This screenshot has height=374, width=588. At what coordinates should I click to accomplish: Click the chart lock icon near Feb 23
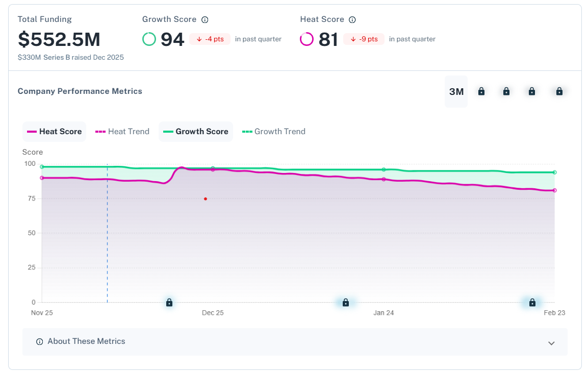[532, 303]
